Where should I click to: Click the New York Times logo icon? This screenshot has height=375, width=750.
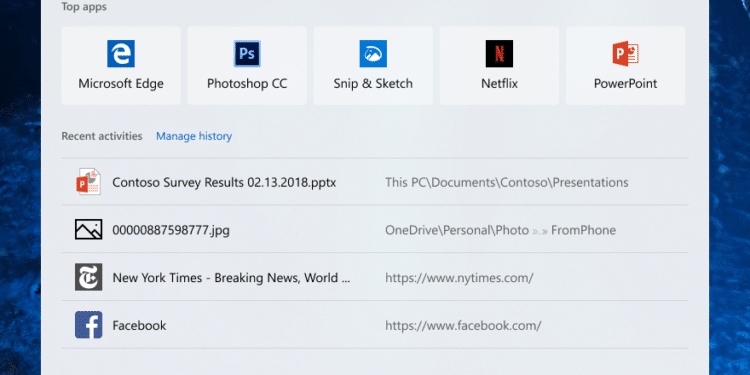pyautogui.click(x=88, y=277)
